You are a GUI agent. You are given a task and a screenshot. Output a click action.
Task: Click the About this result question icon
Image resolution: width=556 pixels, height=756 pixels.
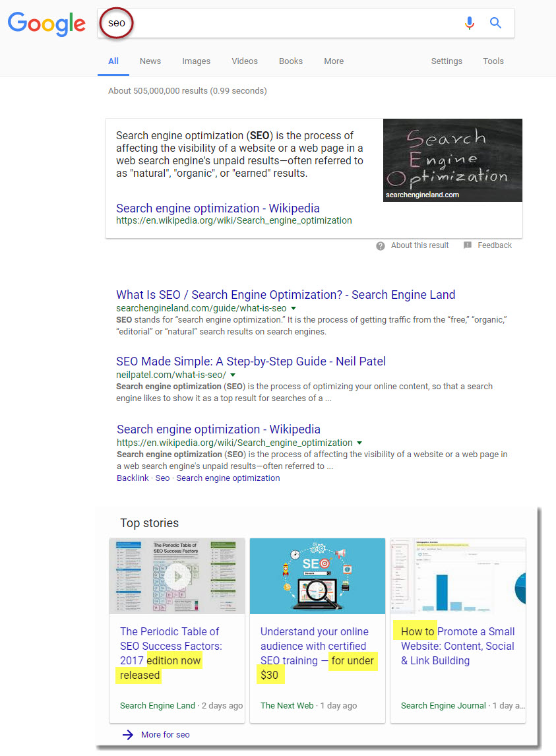coord(381,246)
